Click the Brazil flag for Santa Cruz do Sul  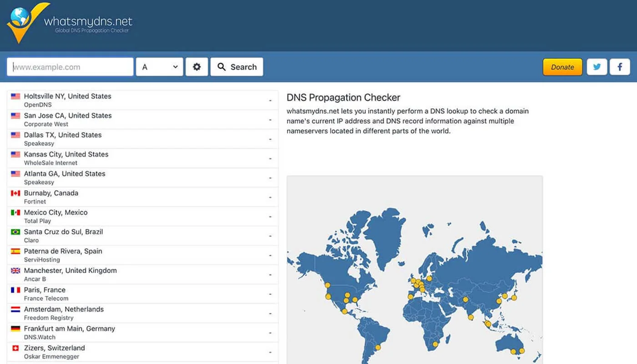coord(15,232)
